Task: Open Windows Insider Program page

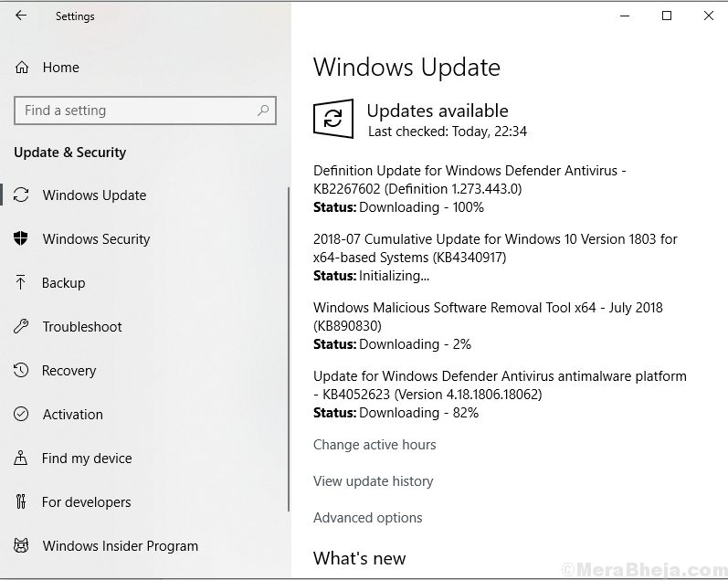Action: 121,545
